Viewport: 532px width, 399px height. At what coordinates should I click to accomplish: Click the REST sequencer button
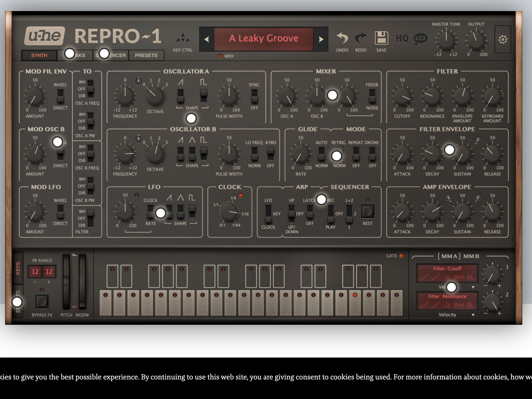tap(368, 212)
